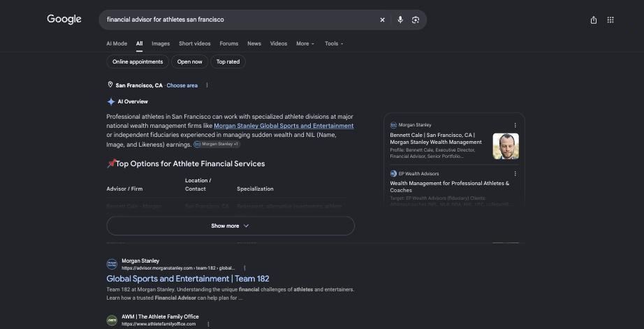
Task: Open search by image lens icon
Action: pos(415,20)
